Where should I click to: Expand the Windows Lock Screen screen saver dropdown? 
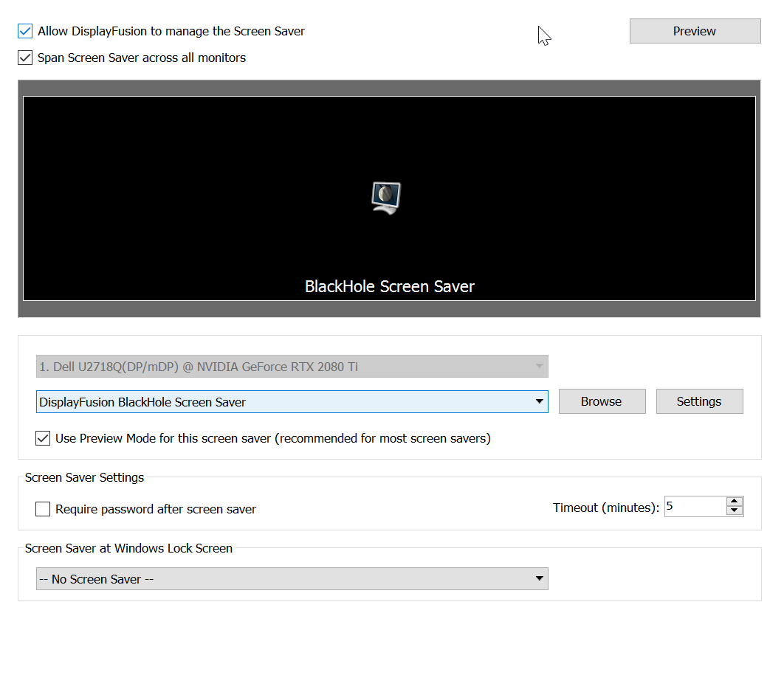[292, 578]
